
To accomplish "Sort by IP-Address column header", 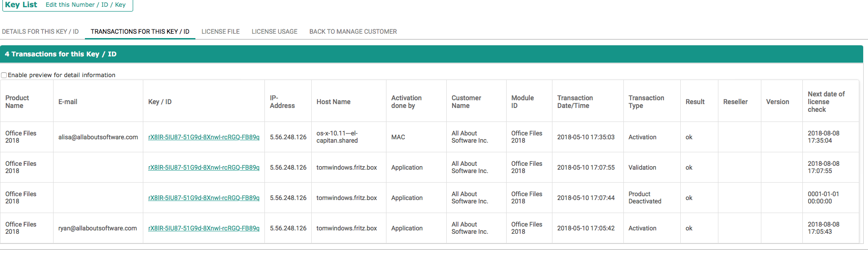I will (x=282, y=102).
